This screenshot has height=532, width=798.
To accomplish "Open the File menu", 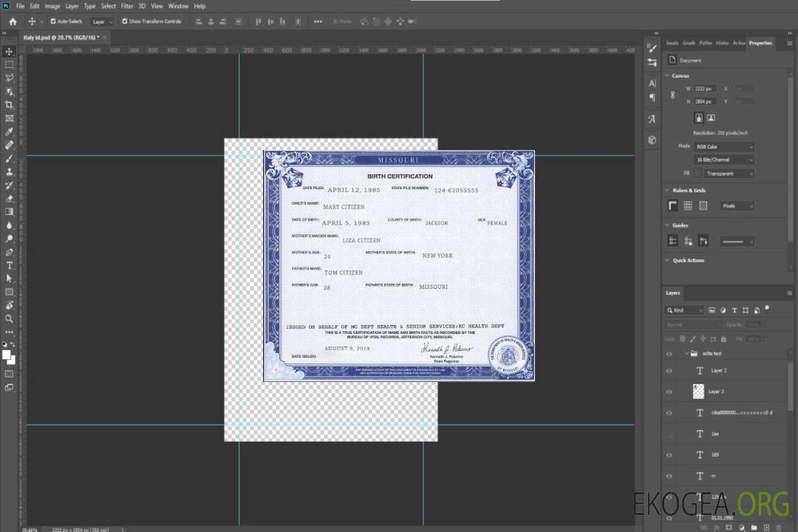I will point(21,6).
